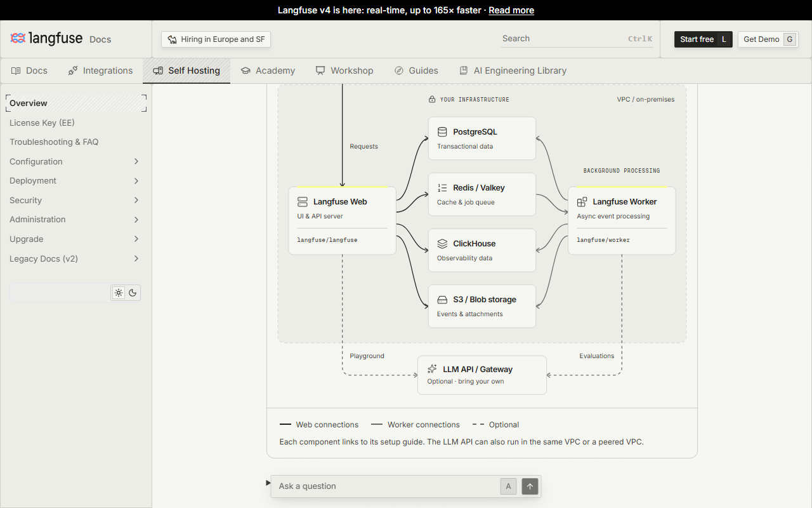Screen dimensions: 812x508
Task: Click the Langfuse Web server icon
Action: (303, 202)
